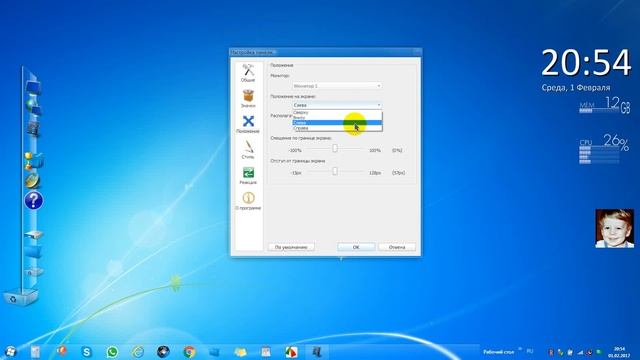Click the Рабочий стол toolbar label
Viewport: 640px width, 360px height.
[x=499, y=352]
